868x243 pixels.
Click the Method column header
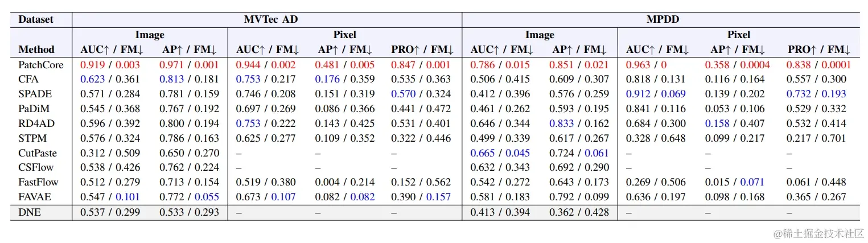[x=36, y=50]
